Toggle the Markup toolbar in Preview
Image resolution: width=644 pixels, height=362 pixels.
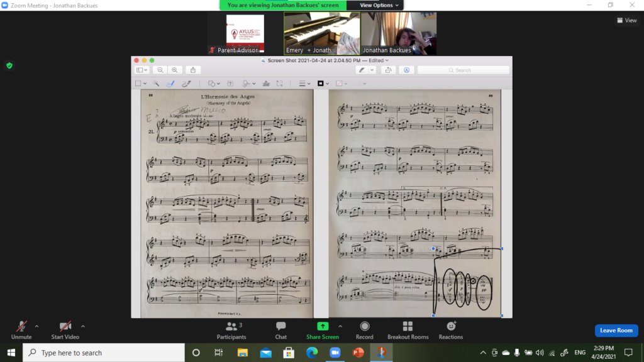(x=407, y=70)
